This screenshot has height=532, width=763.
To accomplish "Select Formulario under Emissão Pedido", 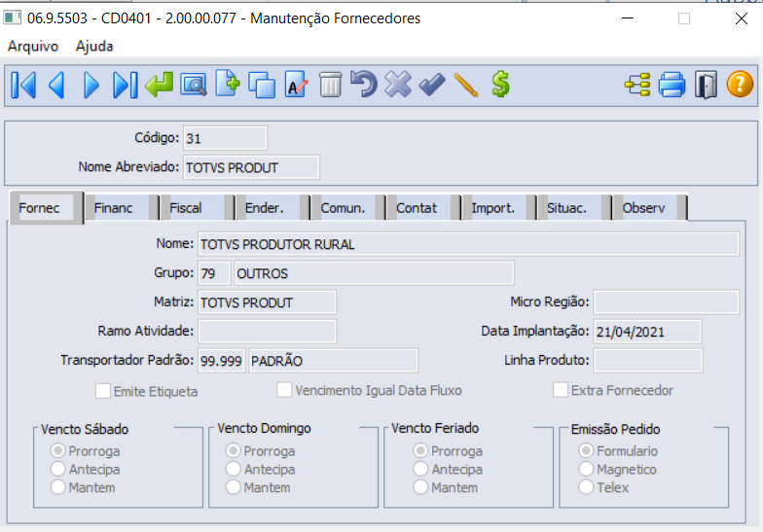I will pos(586,451).
